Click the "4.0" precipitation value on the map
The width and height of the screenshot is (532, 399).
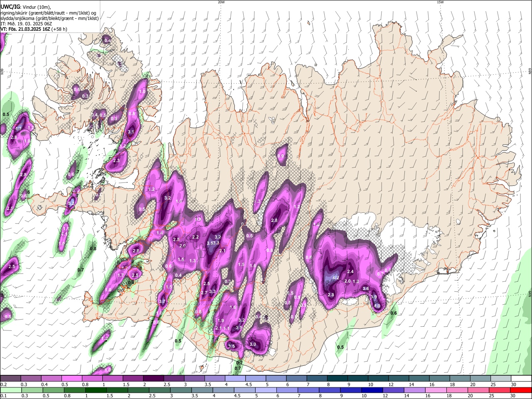(x=377, y=306)
